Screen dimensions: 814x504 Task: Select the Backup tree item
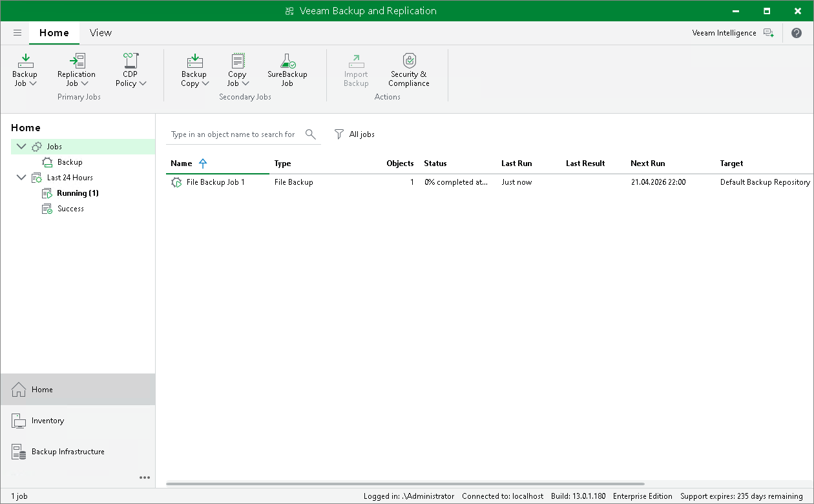coord(70,162)
